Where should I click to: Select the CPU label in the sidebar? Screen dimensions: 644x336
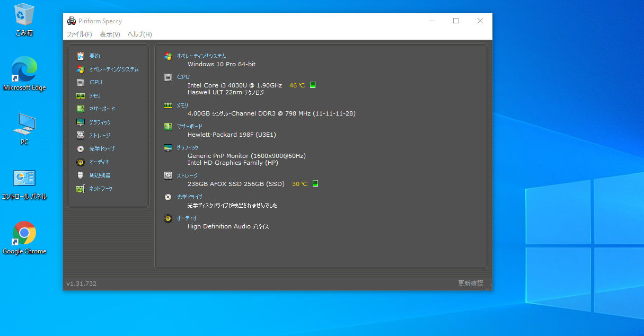click(x=96, y=82)
